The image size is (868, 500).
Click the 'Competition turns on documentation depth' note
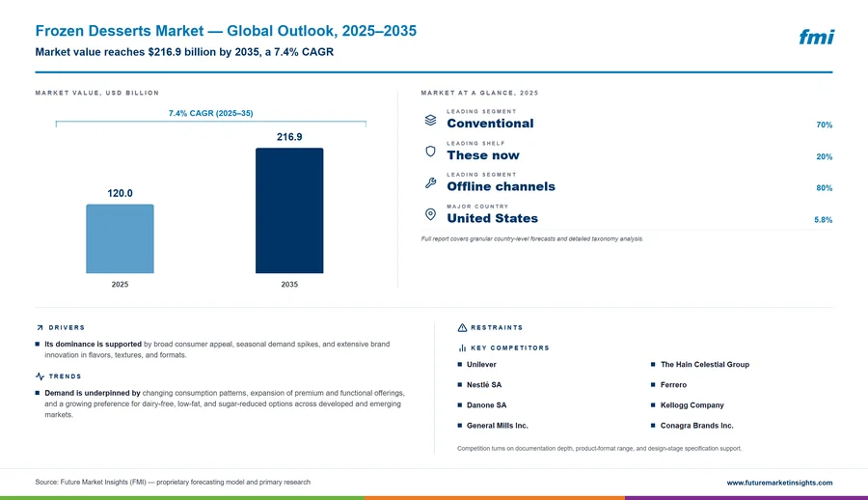(599, 449)
